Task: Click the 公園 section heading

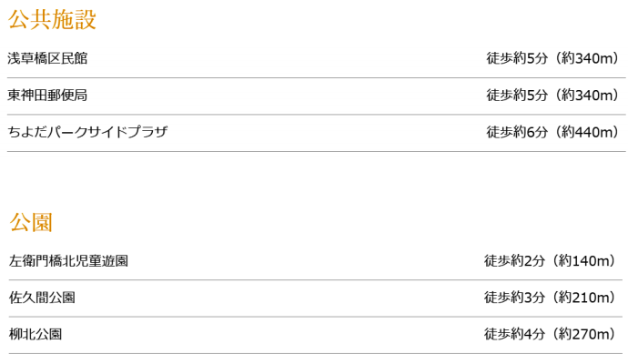Action: coord(31,222)
